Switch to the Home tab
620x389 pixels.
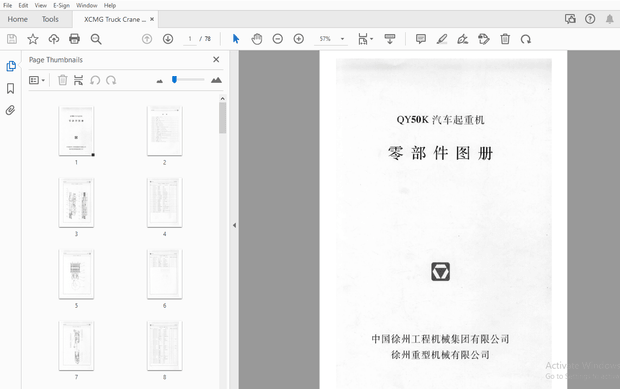17,19
